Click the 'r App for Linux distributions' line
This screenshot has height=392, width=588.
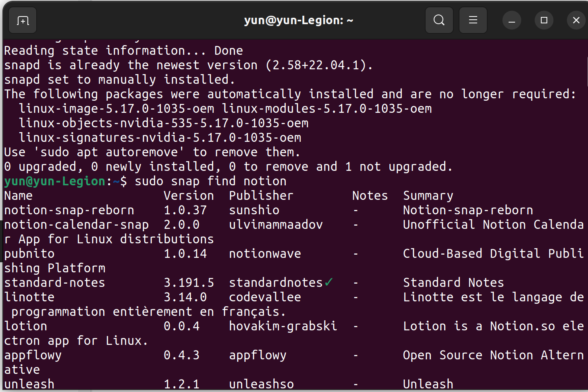(109, 239)
